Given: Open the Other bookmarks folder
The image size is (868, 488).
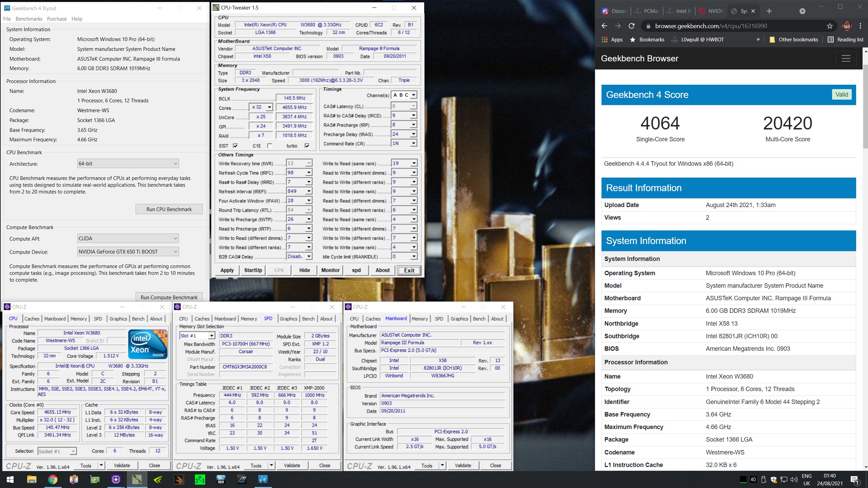Looking at the screenshot, I should click(794, 40).
